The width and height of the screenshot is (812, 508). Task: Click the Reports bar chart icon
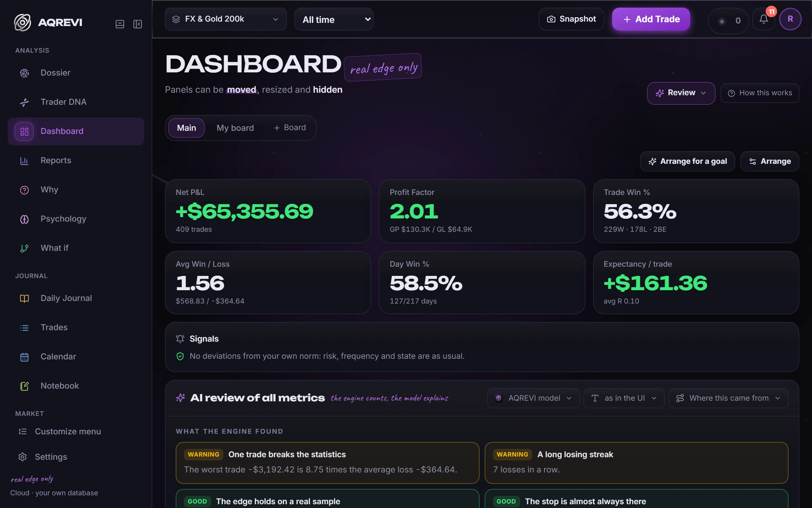(24, 161)
